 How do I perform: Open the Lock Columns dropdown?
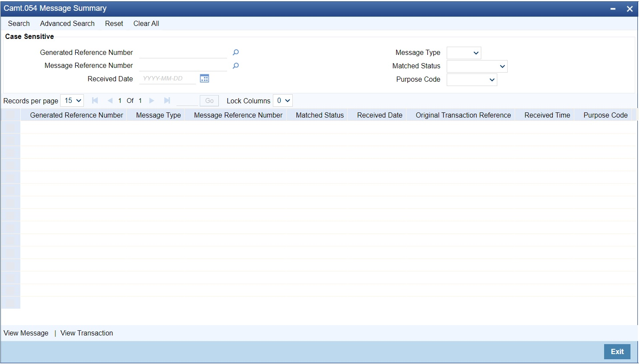point(283,101)
